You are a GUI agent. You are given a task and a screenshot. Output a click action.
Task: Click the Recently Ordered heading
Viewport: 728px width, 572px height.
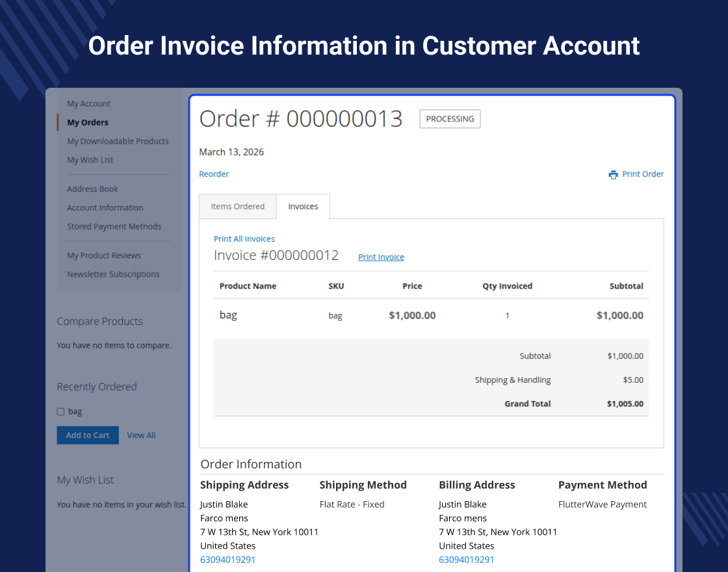[x=97, y=387]
